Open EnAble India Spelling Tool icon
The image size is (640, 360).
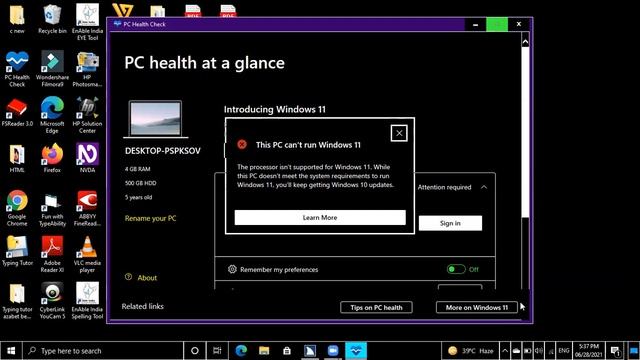click(x=87, y=301)
